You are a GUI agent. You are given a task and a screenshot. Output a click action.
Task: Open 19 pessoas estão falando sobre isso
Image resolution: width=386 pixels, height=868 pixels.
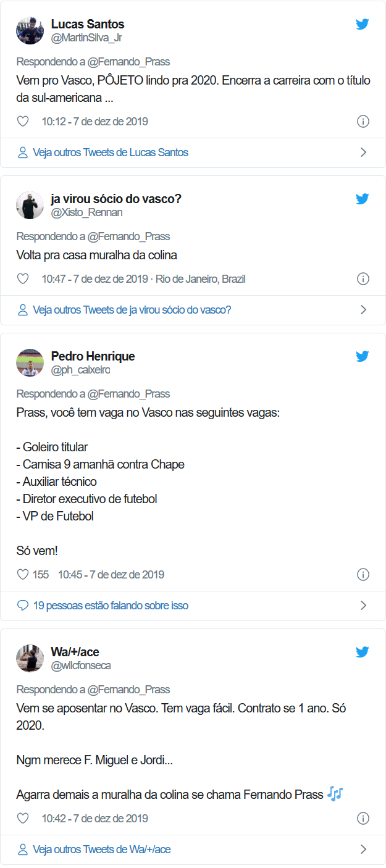tap(111, 606)
